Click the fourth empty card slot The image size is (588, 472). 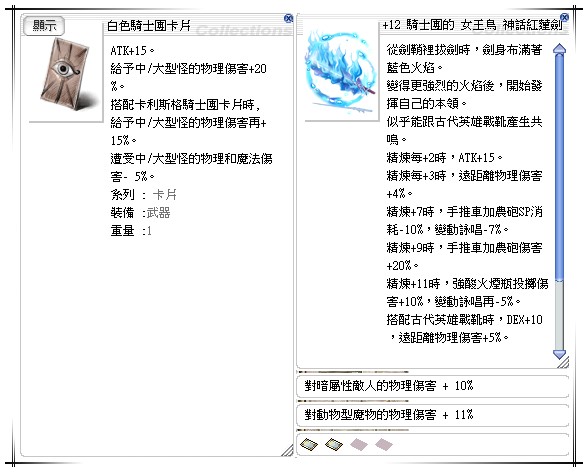(384, 445)
